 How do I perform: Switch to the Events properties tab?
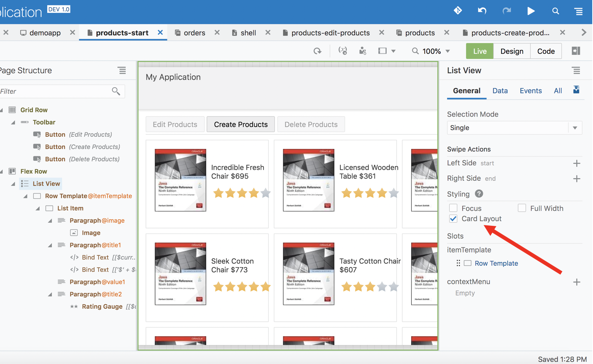pyautogui.click(x=530, y=91)
